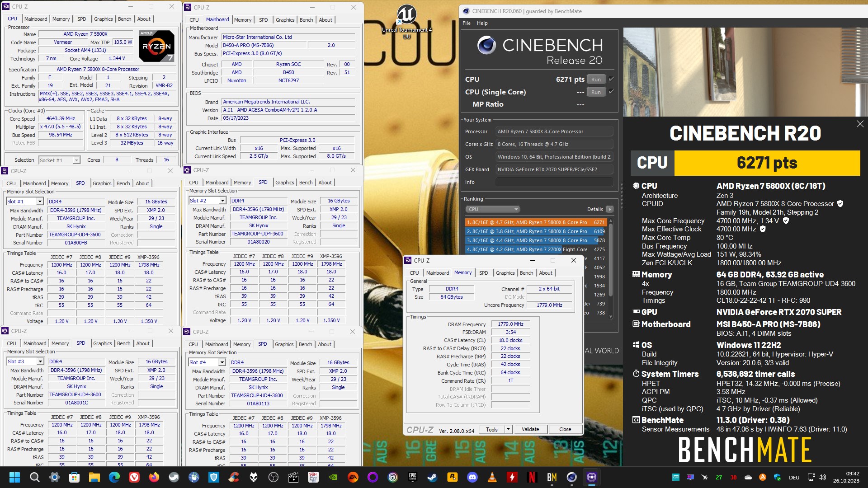Switch to SPD tab in front CPU-Z Memory window

[x=483, y=273]
